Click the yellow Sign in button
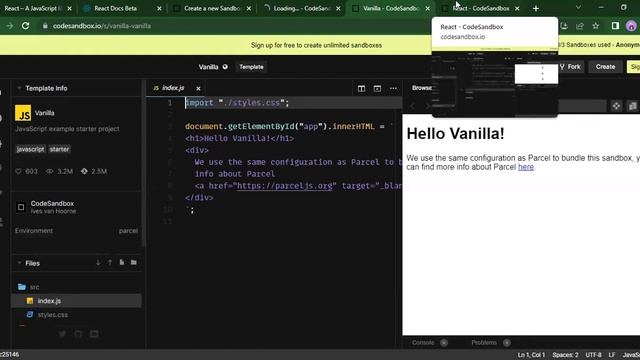Screen dimensions: 640x360 (633, 67)
